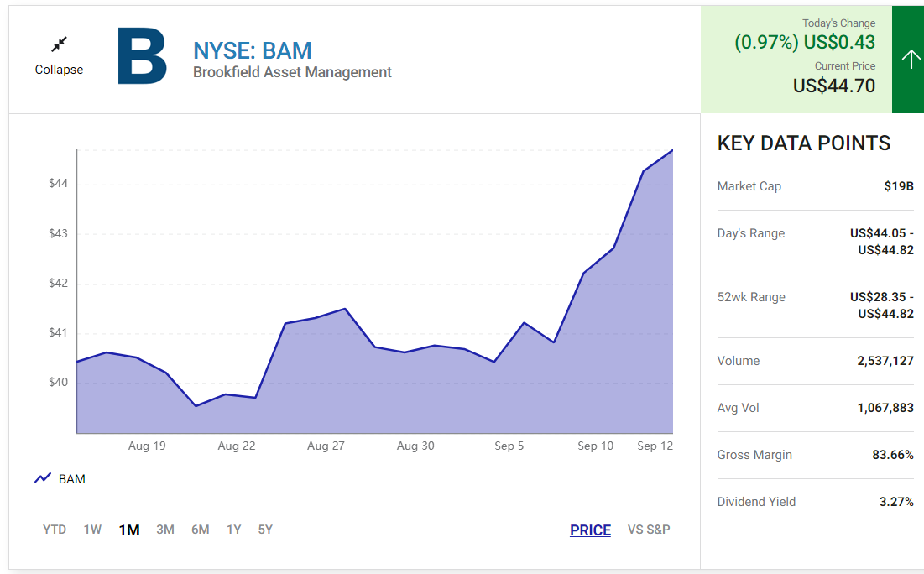Click the Market Cap label
Viewport: 924px width, 574px height.
pos(749,186)
